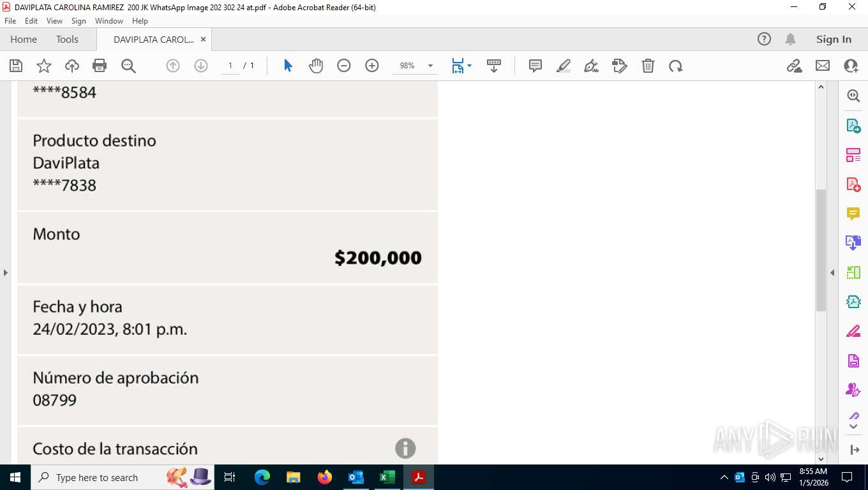Open Create PDF in the right pane
The image size is (868, 490).
pos(853,184)
